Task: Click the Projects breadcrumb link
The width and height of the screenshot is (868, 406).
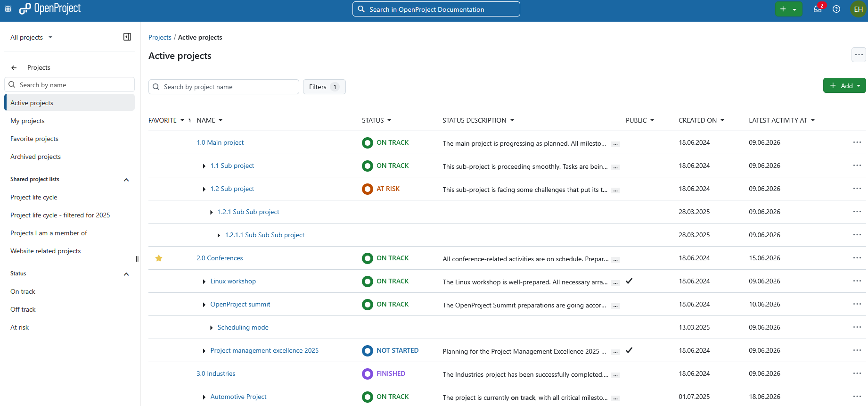Action: click(160, 37)
